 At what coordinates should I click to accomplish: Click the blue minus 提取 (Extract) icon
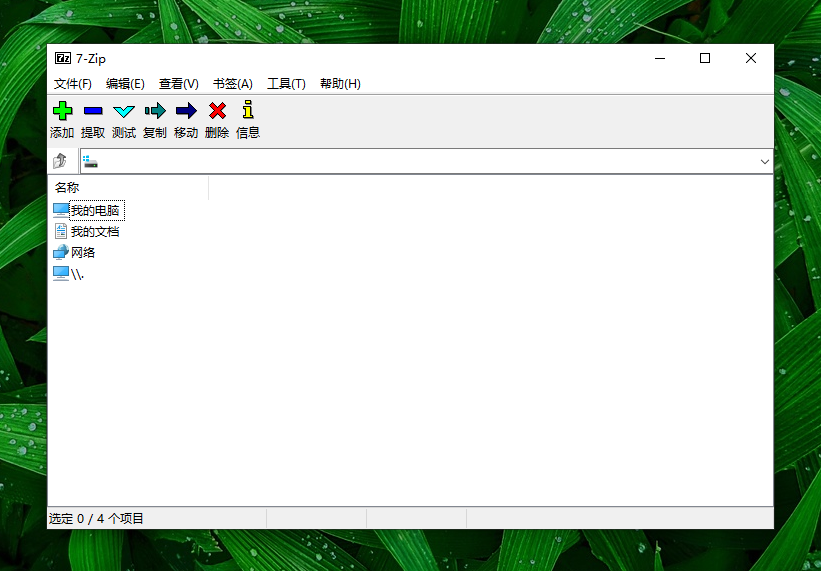click(93, 111)
